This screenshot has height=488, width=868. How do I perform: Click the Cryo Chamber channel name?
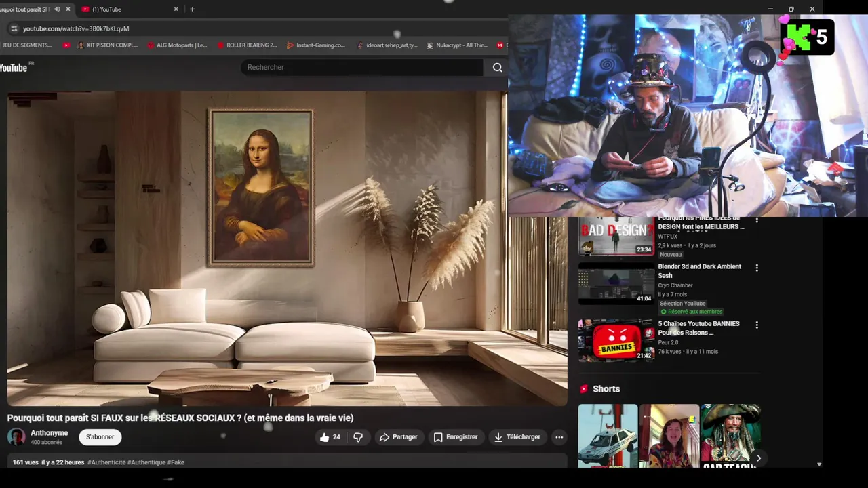675,285
